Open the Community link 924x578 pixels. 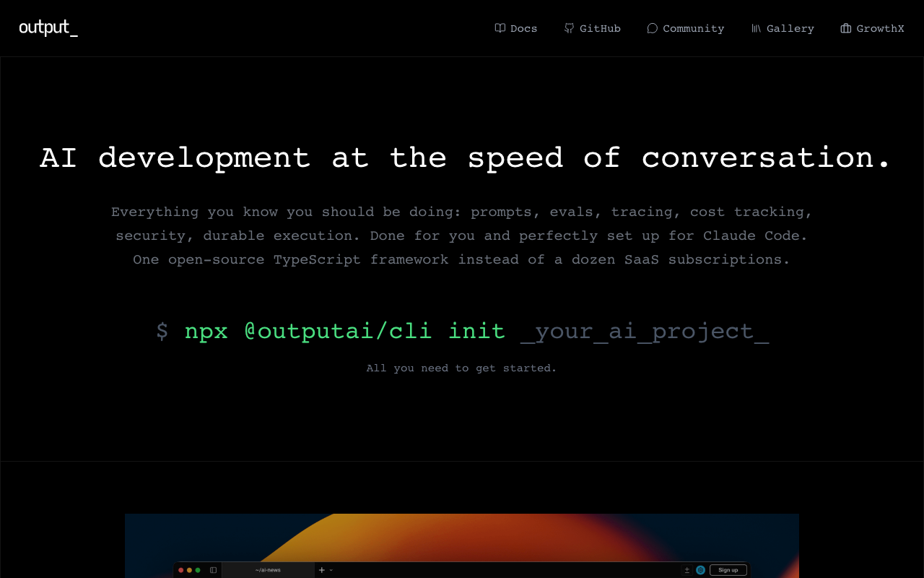coord(685,28)
